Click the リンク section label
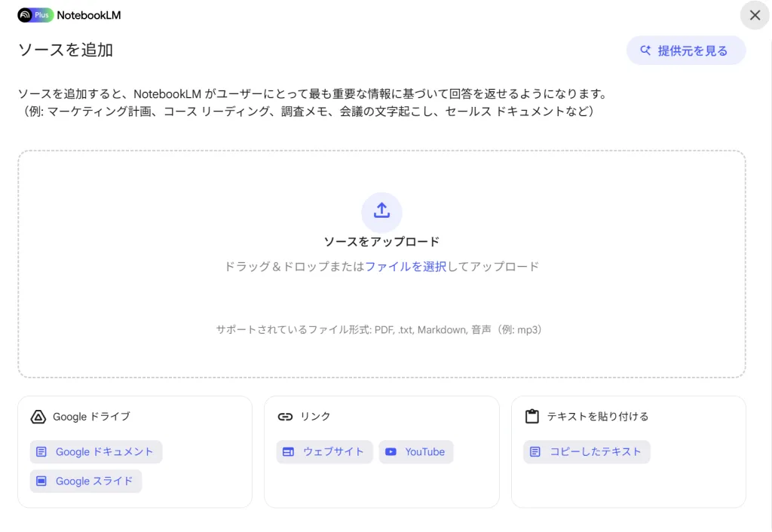772x532 pixels. pos(315,417)
